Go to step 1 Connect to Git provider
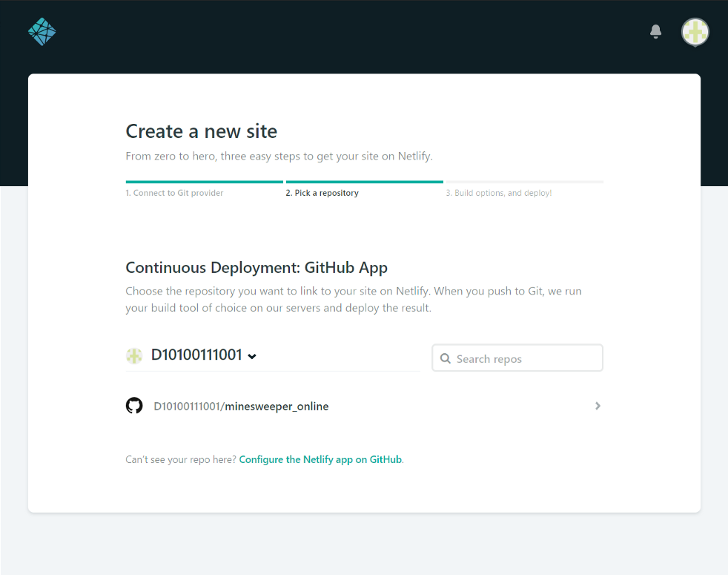This screenshot has height=575, width=728. pos(174,193)
